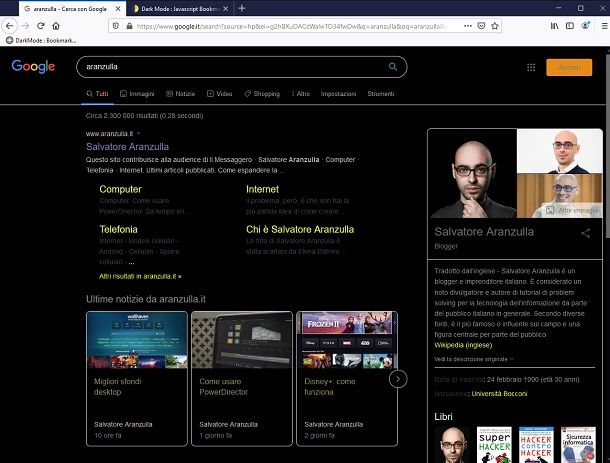Open a new browser tab
Image resolution: width=610 pixels, height=463 pixels.
click(242, 8)
